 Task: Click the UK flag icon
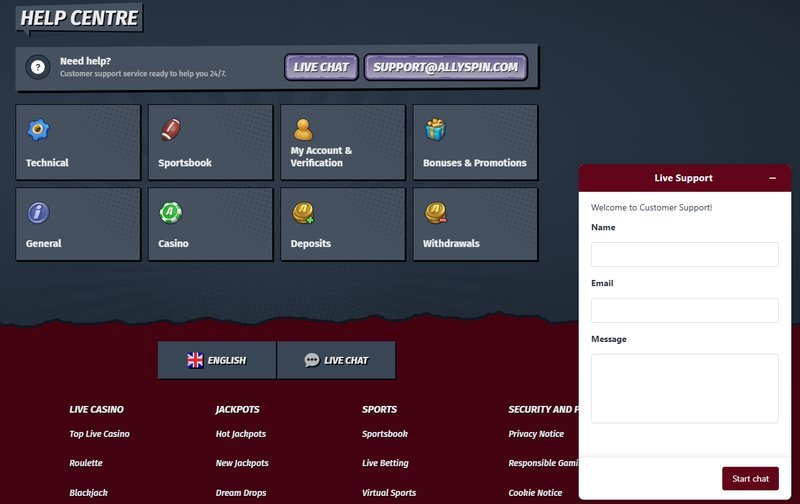(x=195, y=360)
